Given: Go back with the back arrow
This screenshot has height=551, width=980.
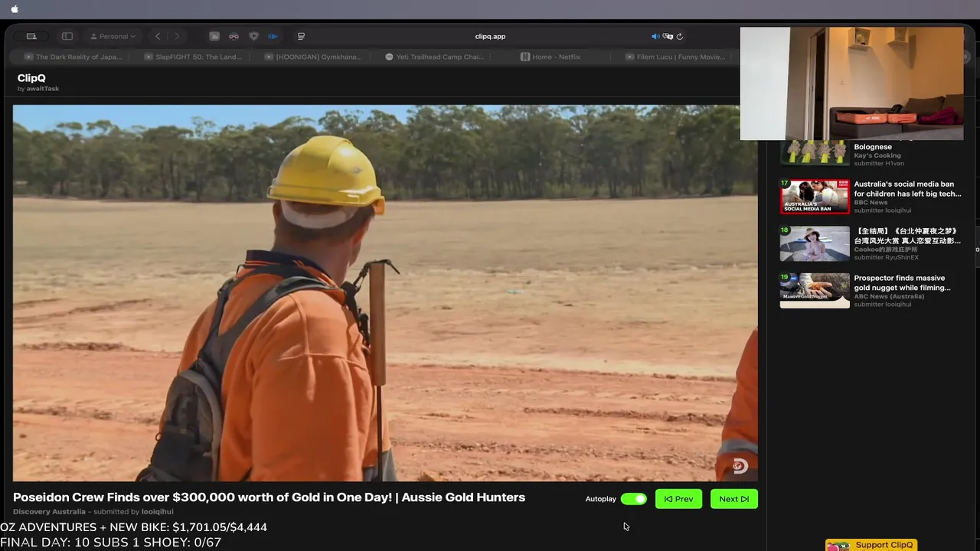Looking at the screenshot, I should [158, 36].
